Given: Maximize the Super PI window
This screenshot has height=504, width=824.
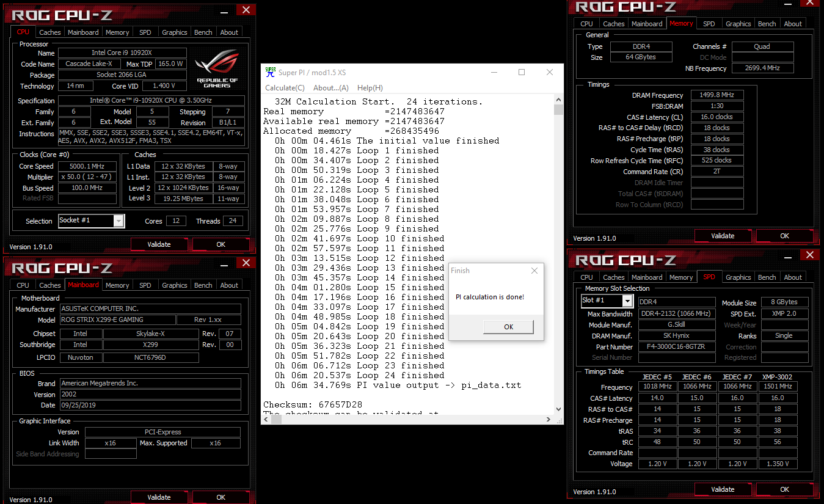Looking at the screenshot, I should point(522,72).
